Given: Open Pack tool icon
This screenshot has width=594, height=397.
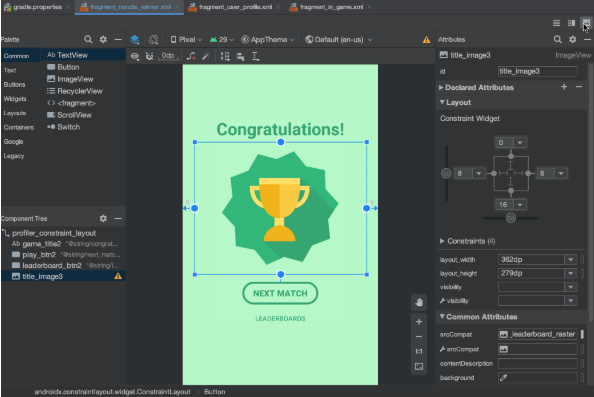Looking at the screenshot, I should (x=225, y=56).
